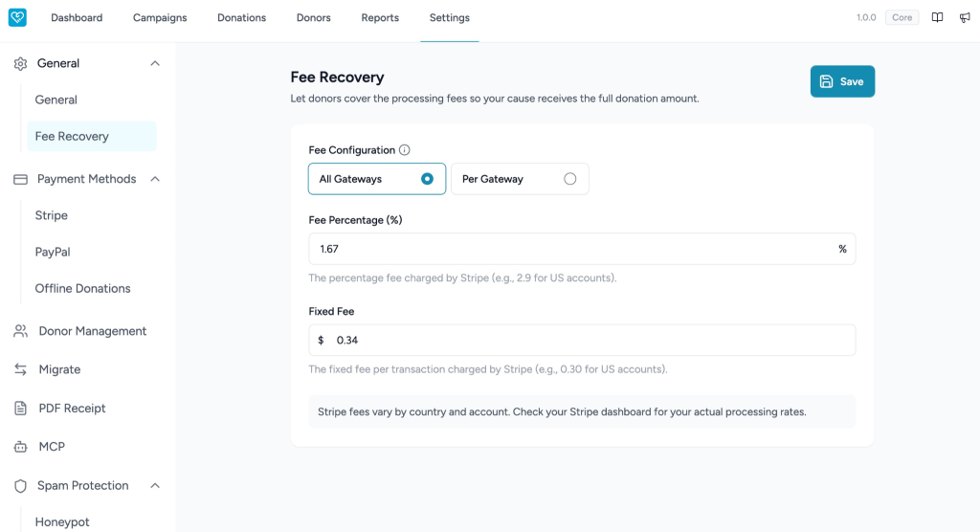This screenshot has height=532, width=980.
Task: Open Donor Management settings
Action: [x=93, y=331]
